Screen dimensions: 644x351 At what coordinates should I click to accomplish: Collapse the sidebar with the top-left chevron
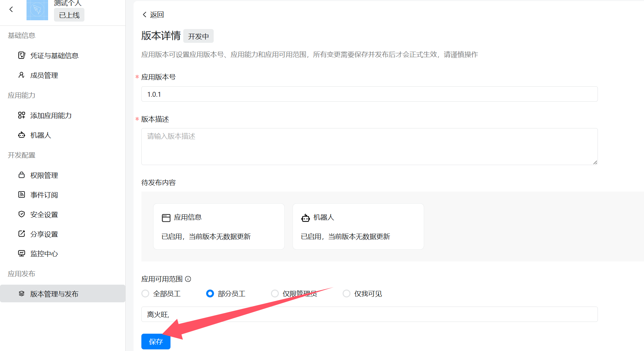tap(11, 9)
